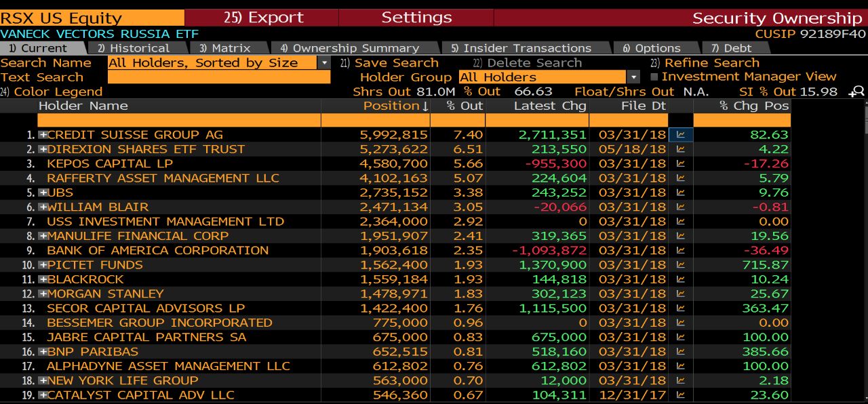The height and width of the screenshot is (404, 868).
Task: Click the Text Search input field
Action: 218,77
